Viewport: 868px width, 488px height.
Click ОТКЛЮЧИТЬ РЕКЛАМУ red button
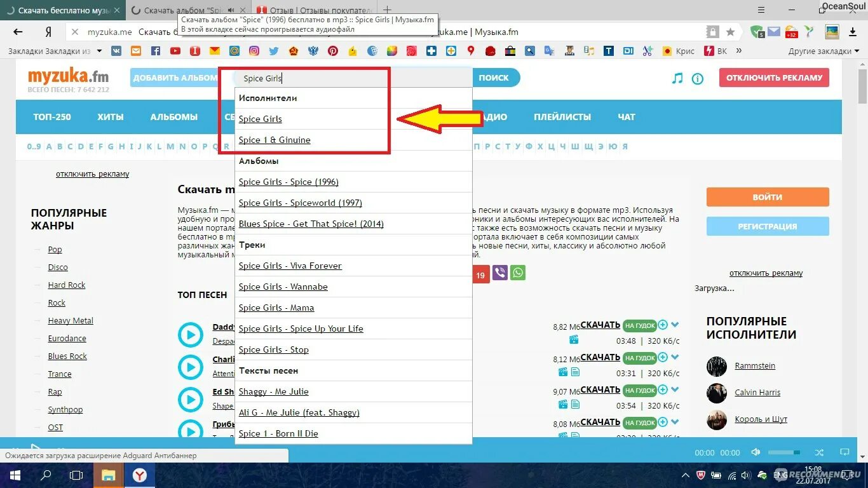coord(774,78)
